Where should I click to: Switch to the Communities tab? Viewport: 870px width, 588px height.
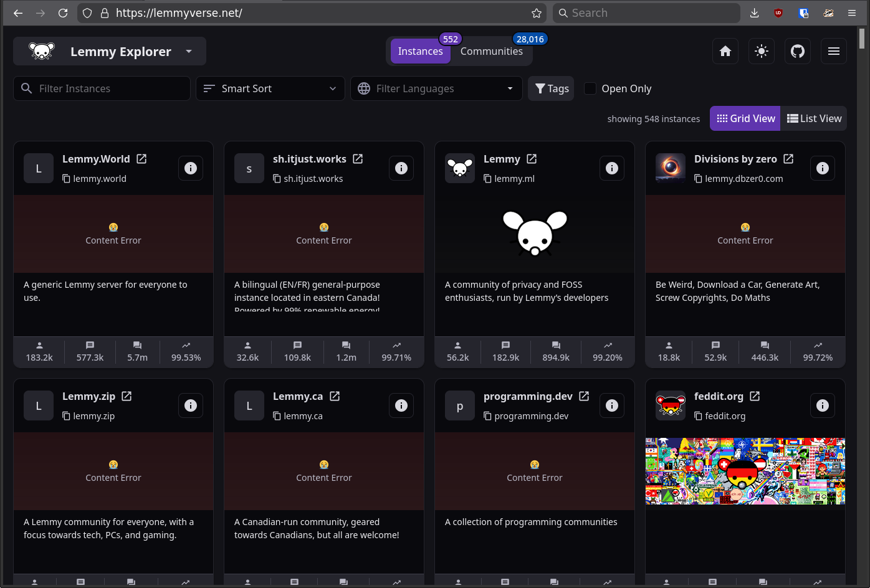[x=491, y=51]
